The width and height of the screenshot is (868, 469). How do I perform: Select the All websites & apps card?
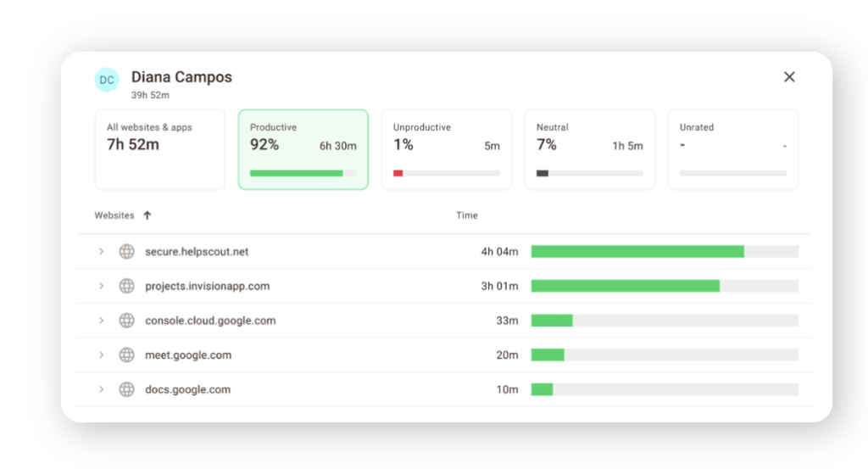click(x=160, y=149)
